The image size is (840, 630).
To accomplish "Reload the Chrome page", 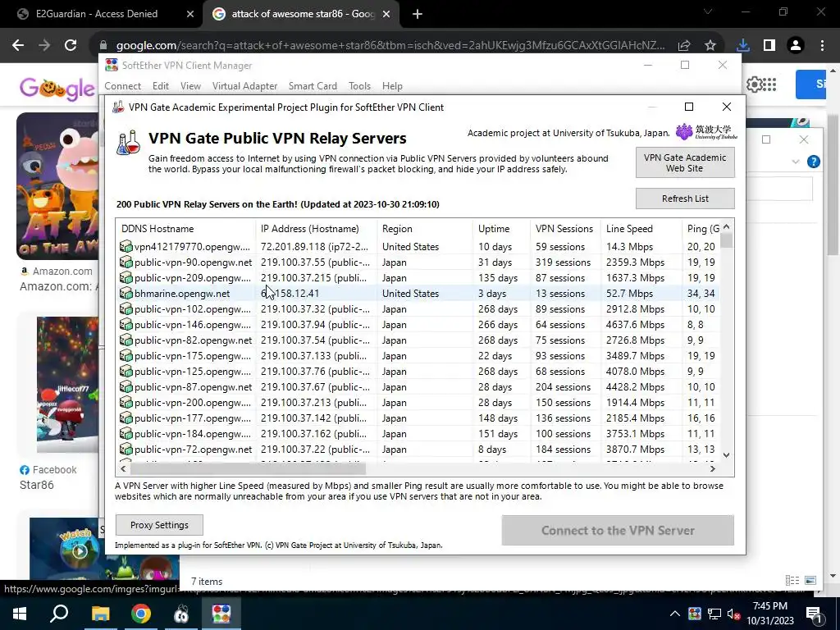I will coord(71,45).
